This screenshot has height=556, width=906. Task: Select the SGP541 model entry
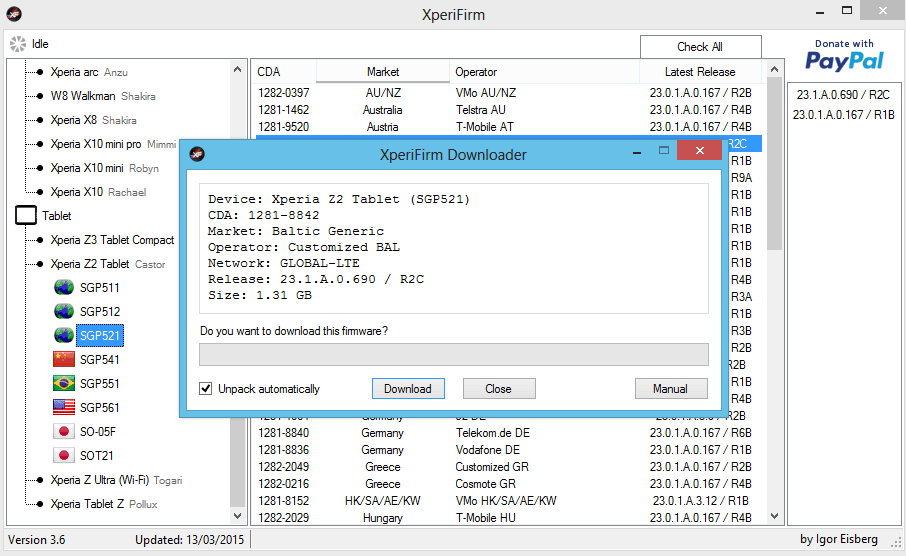pos(99,359)
